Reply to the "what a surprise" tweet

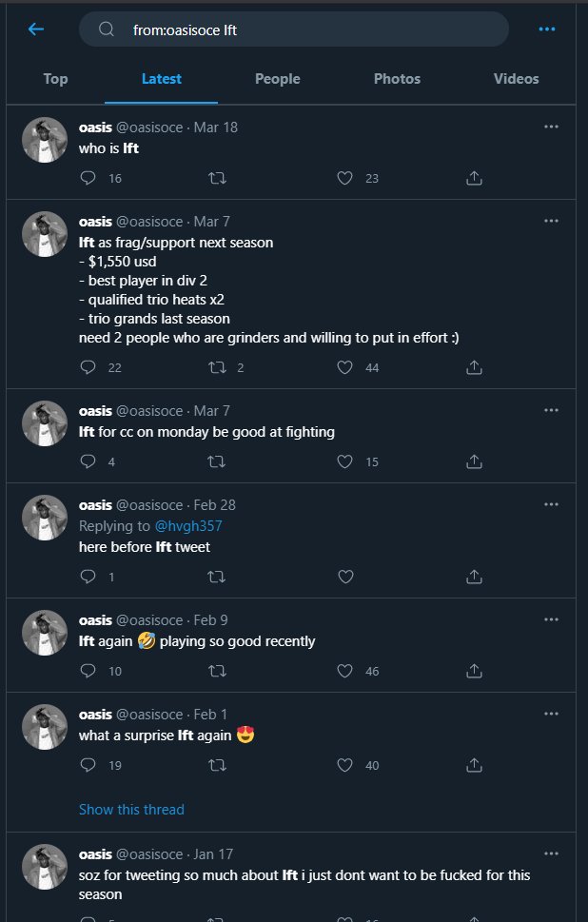point(88,765)
